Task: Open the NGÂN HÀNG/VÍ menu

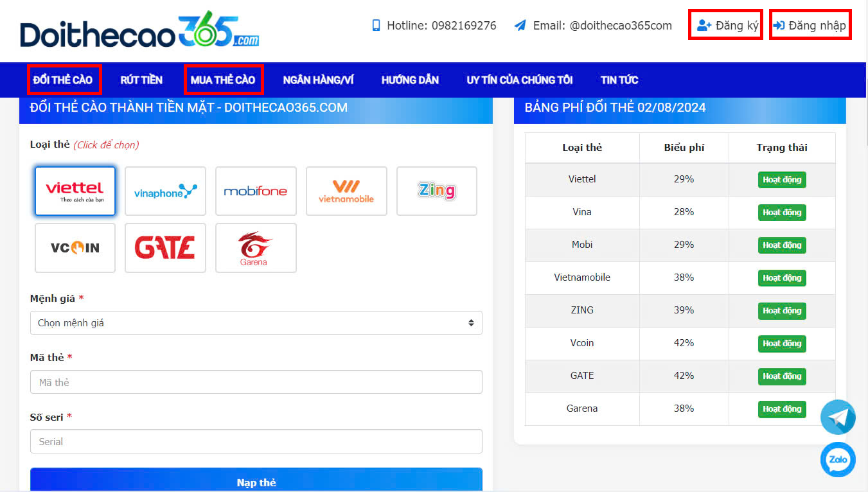Action: pyautogui.click(x=318, y=80)
